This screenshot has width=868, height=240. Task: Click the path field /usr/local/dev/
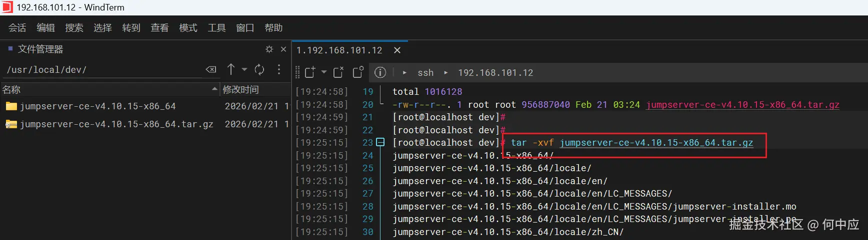point(102,70)
